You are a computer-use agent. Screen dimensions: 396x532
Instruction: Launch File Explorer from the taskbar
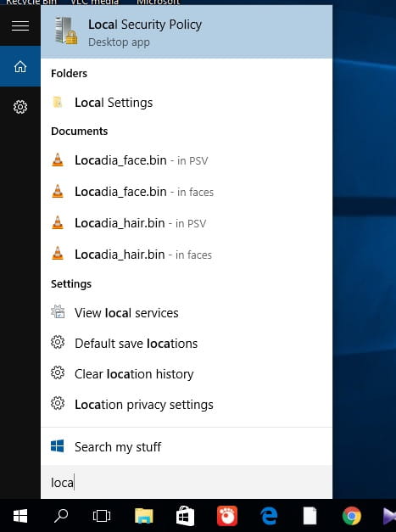[x=144, y=516]
